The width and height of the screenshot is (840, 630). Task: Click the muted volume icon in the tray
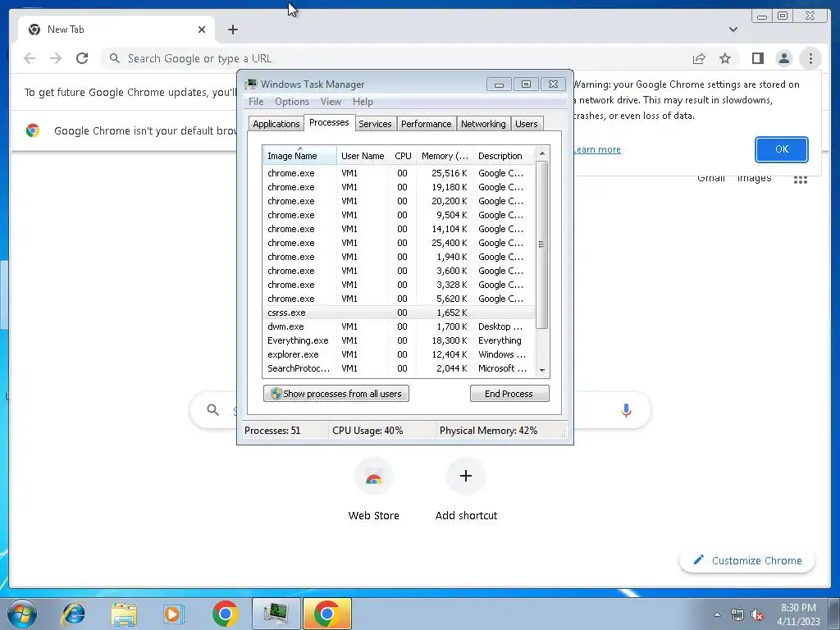(x=757, y=614)
